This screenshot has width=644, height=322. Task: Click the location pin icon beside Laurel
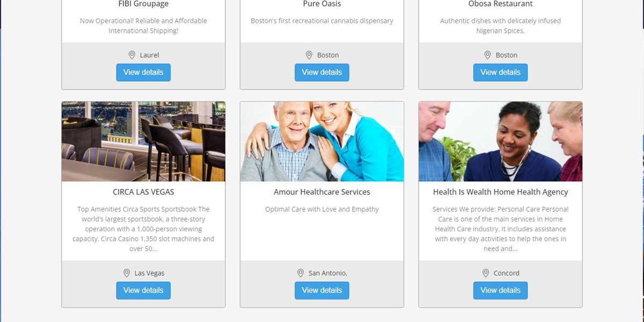click(x=131, y=55)
